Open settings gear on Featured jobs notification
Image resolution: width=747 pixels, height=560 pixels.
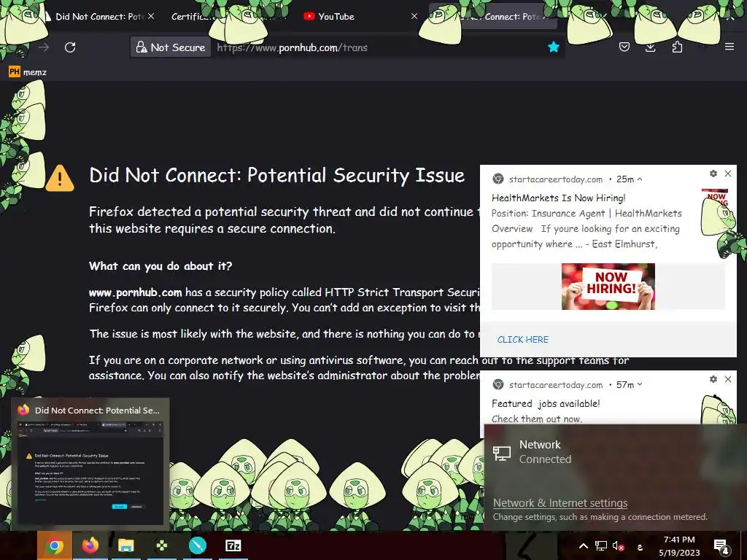(x=713, y=379)
